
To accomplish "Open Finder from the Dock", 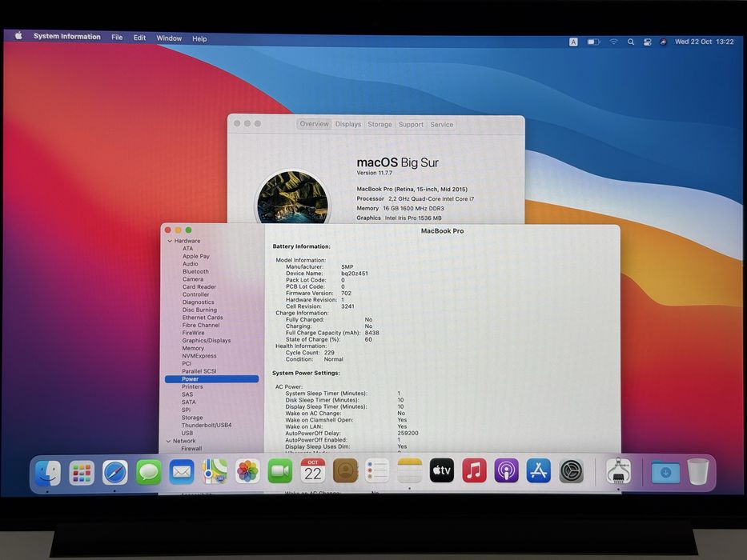I will (48, 473).
